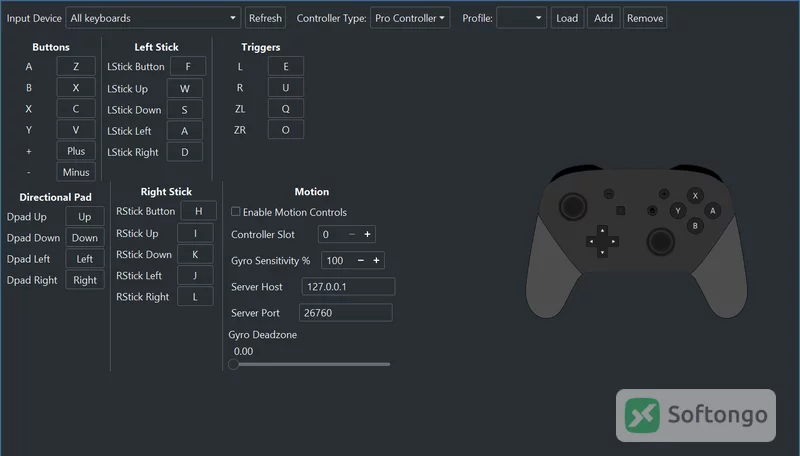Change LStick Up binding W
This screenshot has width=800, height=456.
(185, 88)
